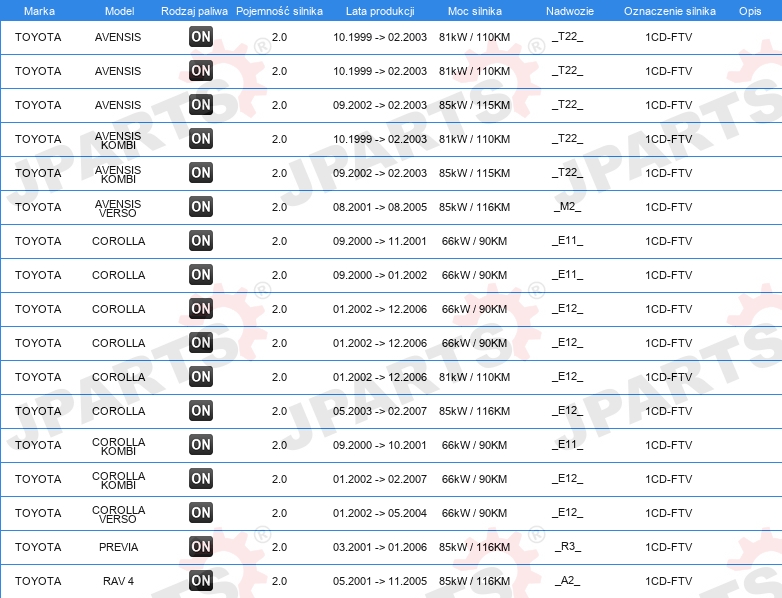Click ON icon for COROLLA 05.2003 -> 02.2007

click(x=201, y=410)
